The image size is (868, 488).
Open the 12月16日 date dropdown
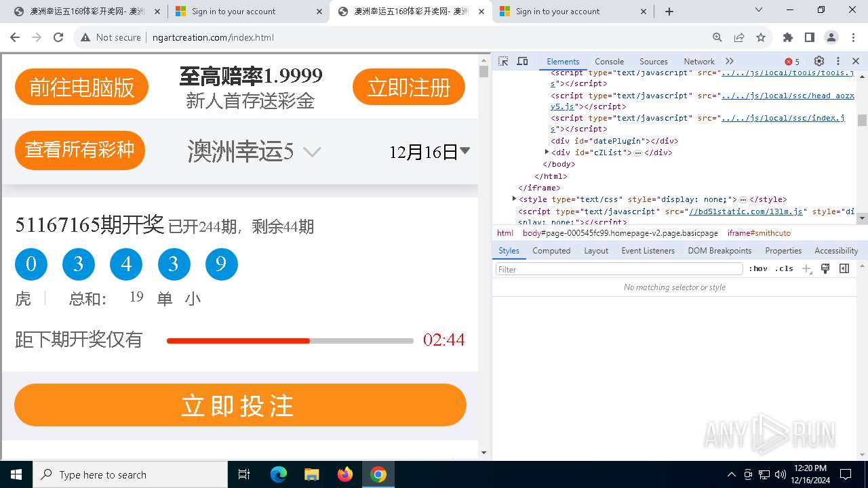430,152
